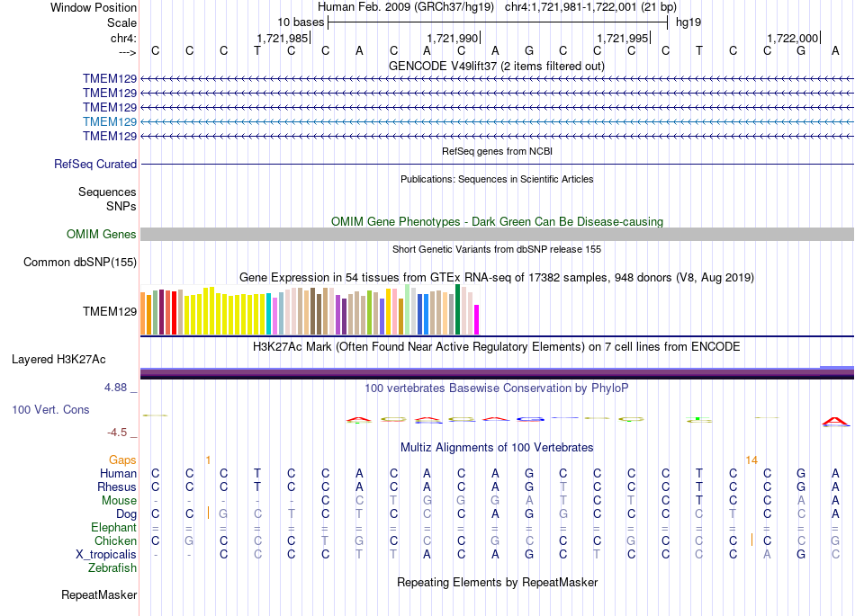Click the light-blue TMEM129 transcript label
This screenshot has width=855, height=616.
[110, 121]
